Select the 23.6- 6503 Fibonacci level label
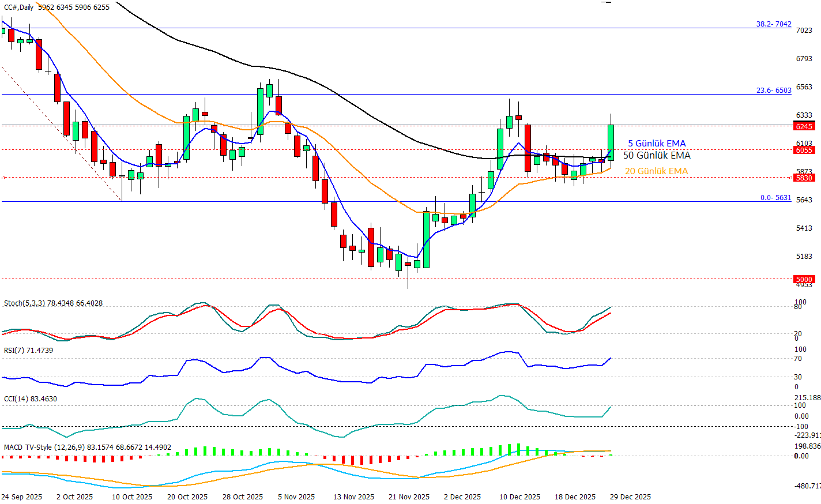 click(x=774, y=91)
